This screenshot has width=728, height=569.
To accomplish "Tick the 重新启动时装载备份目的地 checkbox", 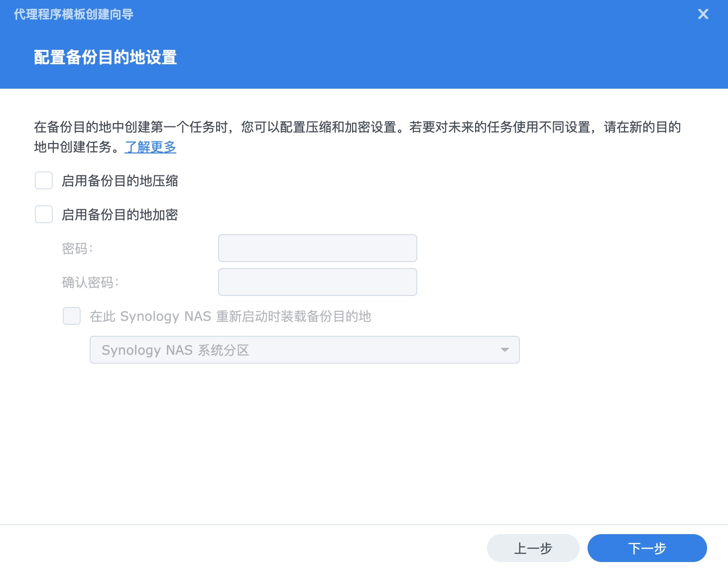I will (72, 316).
